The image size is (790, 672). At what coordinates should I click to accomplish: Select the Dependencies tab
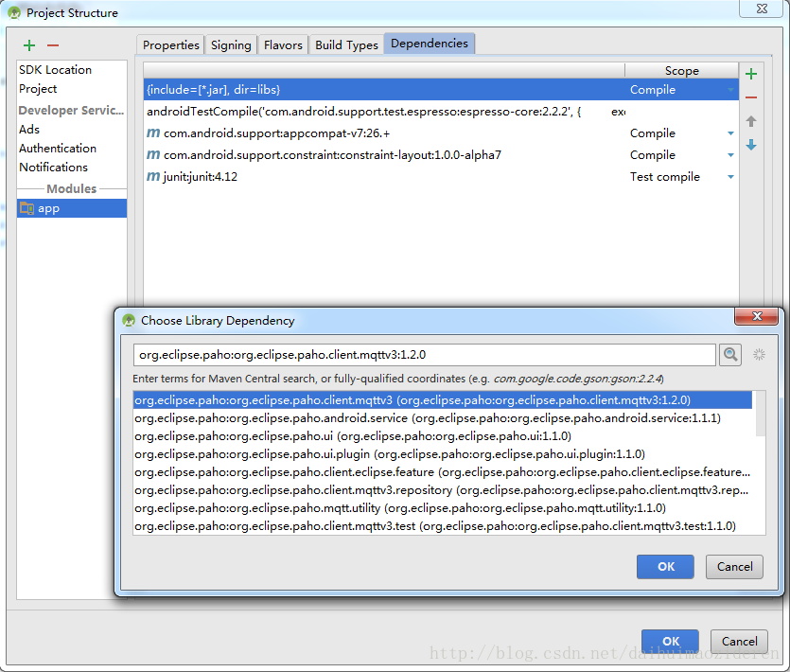point(430,44)
